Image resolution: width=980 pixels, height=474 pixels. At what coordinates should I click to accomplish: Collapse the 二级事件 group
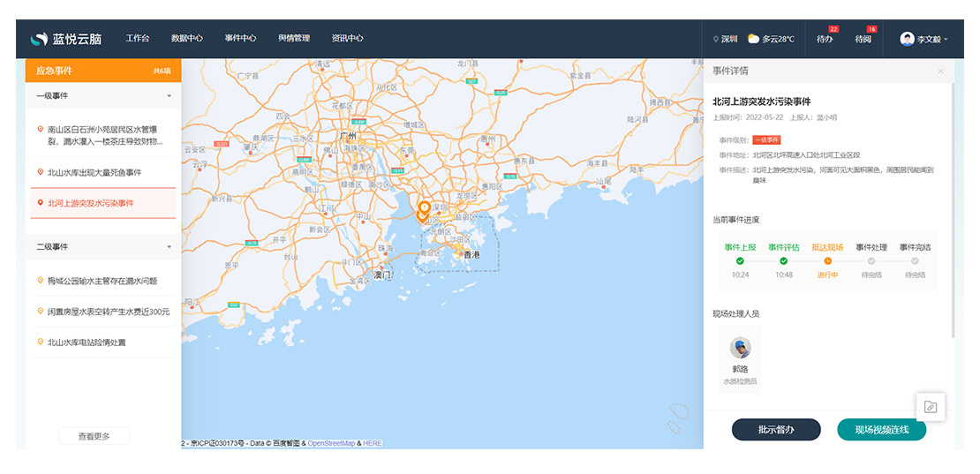pos(169,247)
